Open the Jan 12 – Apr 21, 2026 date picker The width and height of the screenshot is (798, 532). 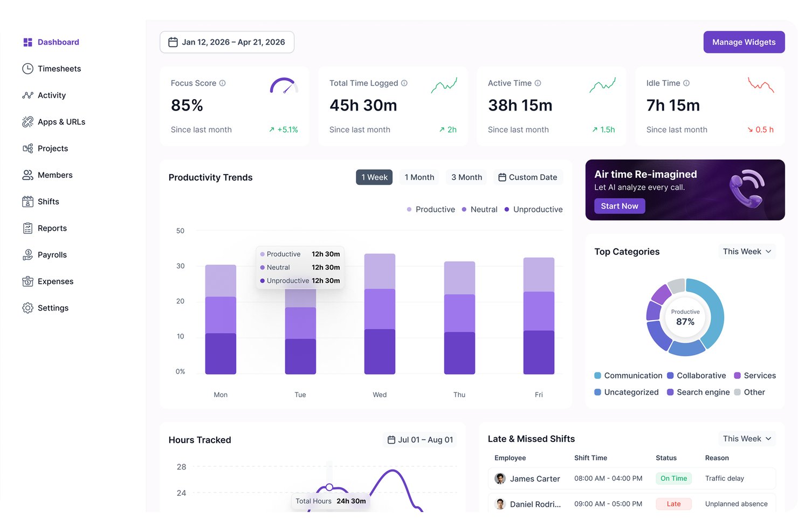[x=227, y=42]
